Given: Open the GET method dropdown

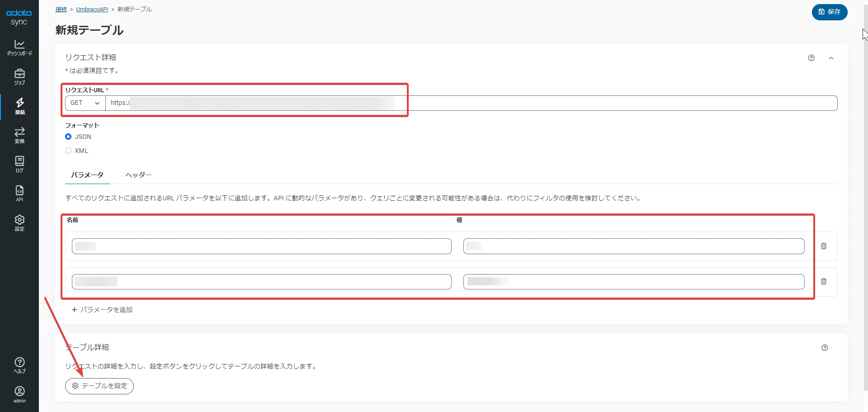Looking at the screenshot, I should (85, 103).
